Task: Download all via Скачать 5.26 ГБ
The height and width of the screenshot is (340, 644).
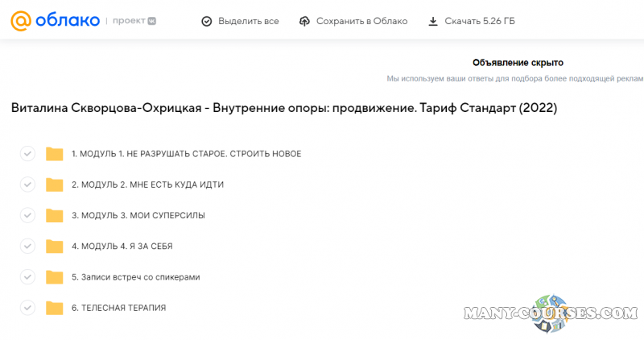Action: tap(480, 21)
